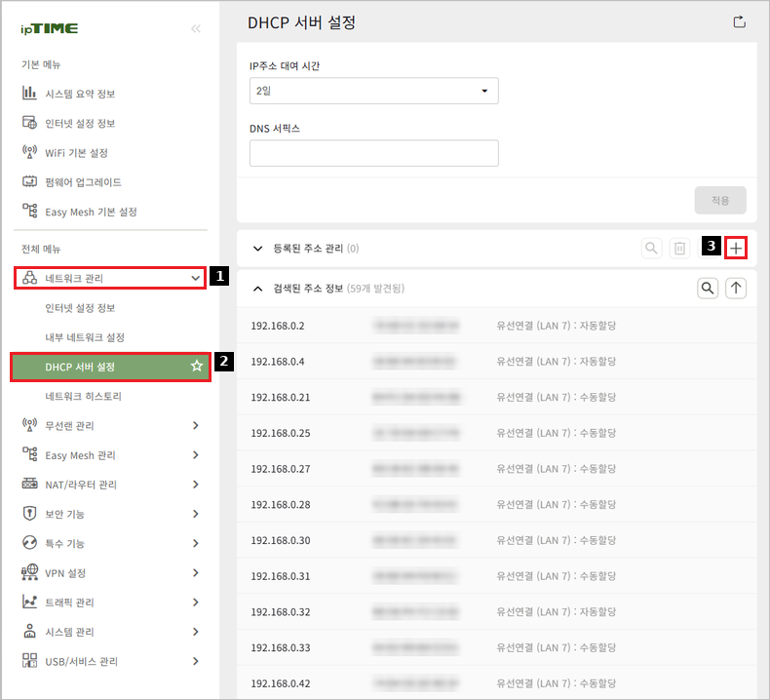
Task: Select the 192.168.0.2 address row
Action: [x=496, y=326]
